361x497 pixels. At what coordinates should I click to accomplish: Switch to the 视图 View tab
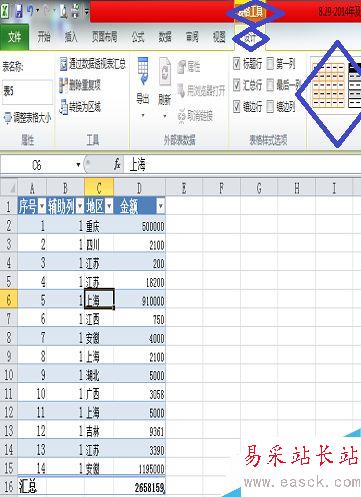click(219, 37)
